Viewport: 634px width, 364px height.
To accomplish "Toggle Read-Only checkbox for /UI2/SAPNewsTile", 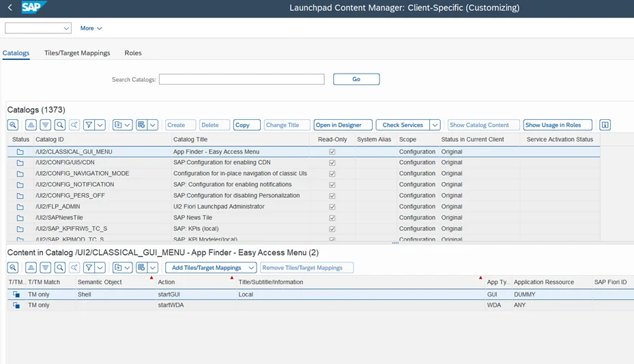I will pyautogui.click(x=332, y=217).
